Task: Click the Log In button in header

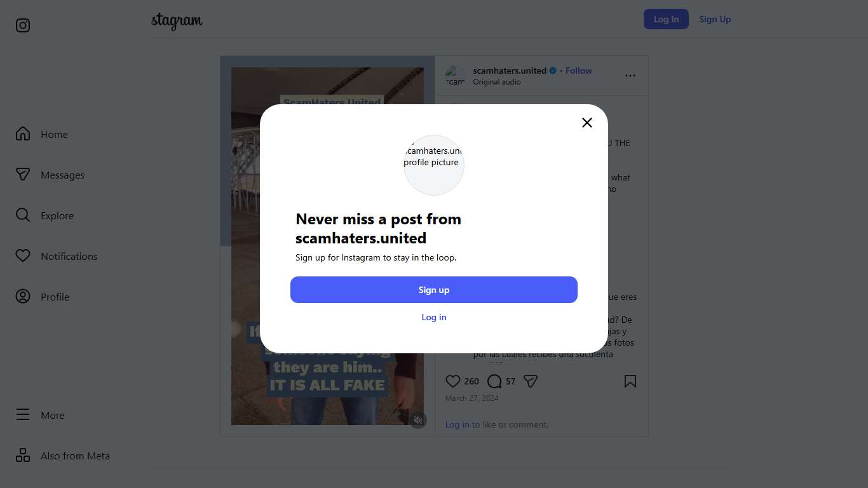Action: click(666, 19)
